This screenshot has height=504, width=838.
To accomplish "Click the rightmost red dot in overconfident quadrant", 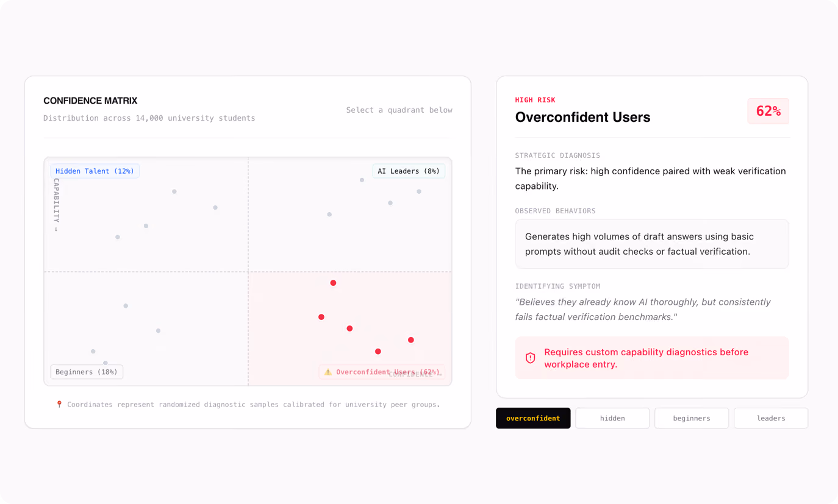I will 411,340.
